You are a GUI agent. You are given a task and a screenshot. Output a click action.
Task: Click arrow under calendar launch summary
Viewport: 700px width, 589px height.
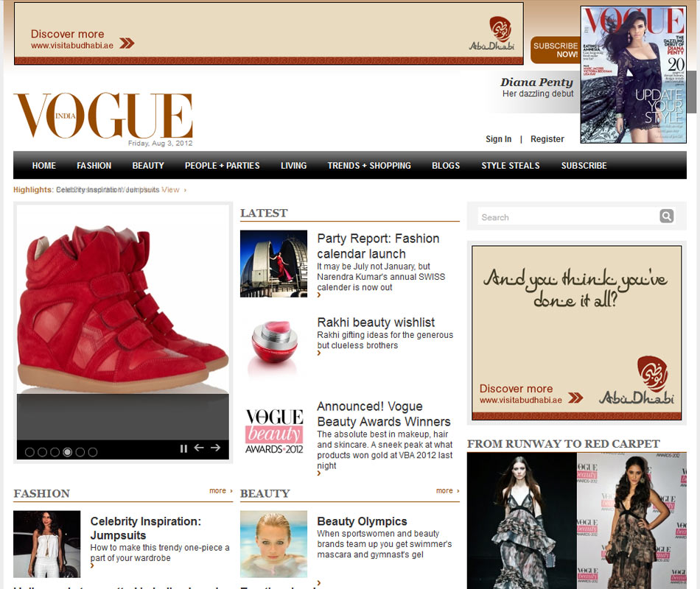319,295
